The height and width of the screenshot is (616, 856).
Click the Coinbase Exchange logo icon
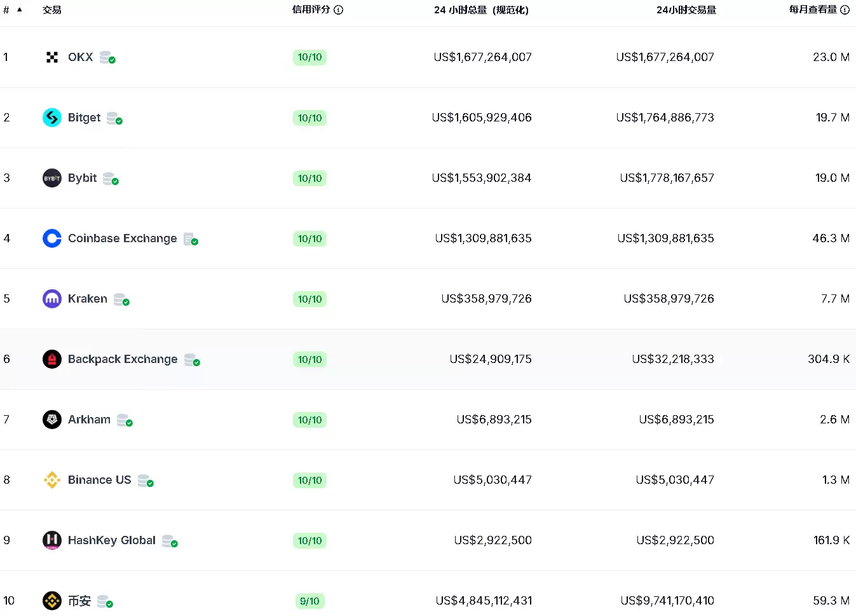pyautogui.click(x=52, y=238)
